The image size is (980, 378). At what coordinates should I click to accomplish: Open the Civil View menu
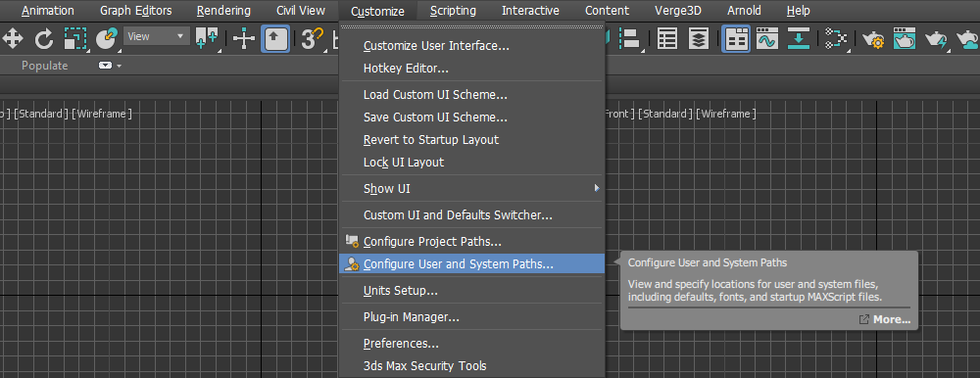[x=301, y=11]
